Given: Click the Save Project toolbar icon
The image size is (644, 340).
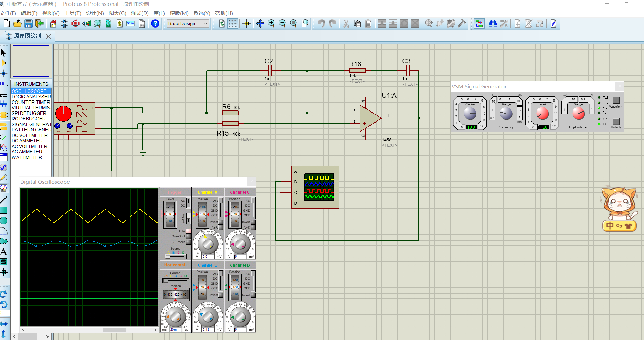Looking at the screenshot, I should coord(29,23).
